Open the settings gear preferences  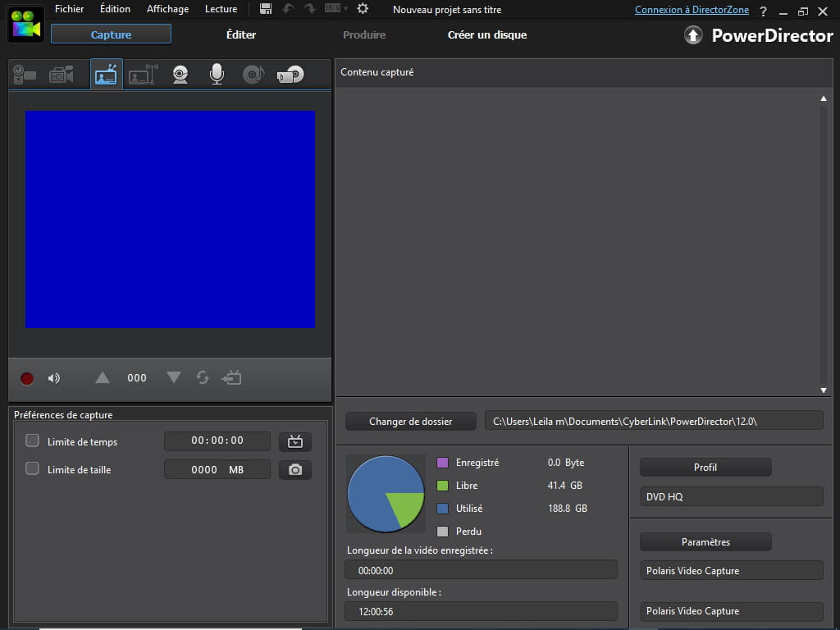[363, 8]
